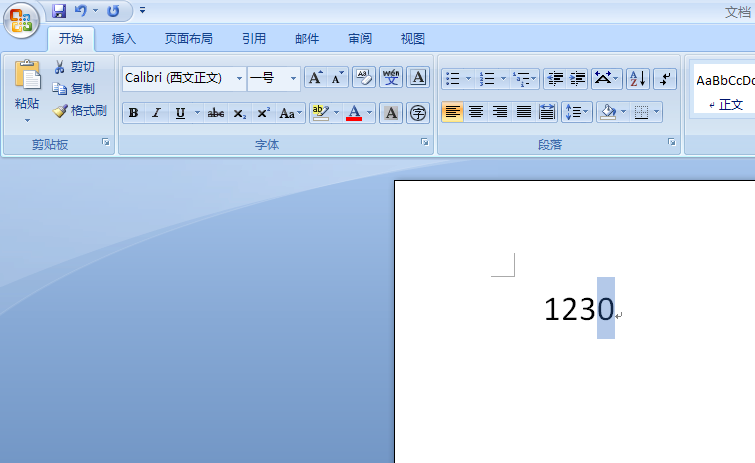
Task: Toggle subscript formatting
Action: click(x=239, y=113)
